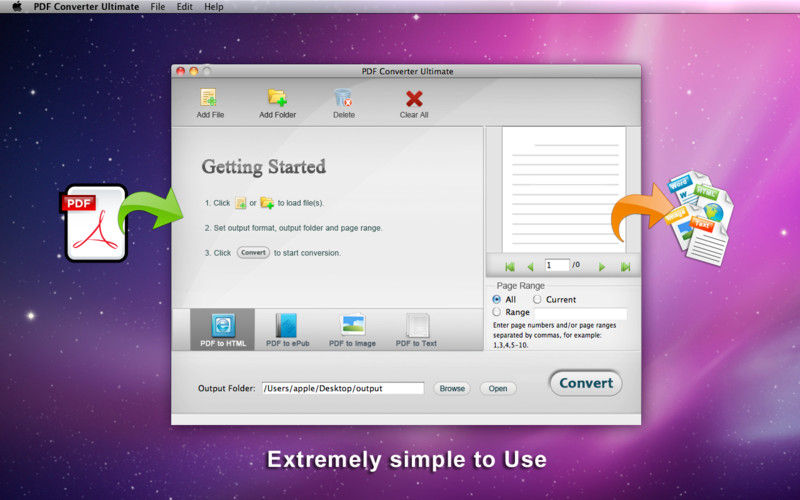This screenshot has width=800, height=500.
Task: Click the Output Folder path field
Action: 343,388
